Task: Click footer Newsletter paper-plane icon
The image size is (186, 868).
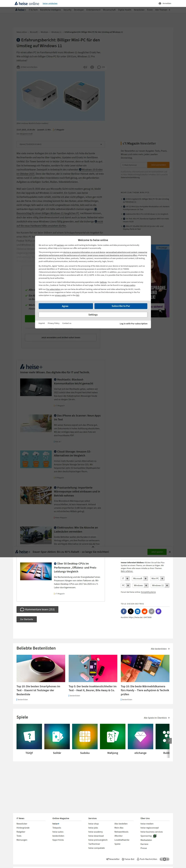Action: [107, 859]
